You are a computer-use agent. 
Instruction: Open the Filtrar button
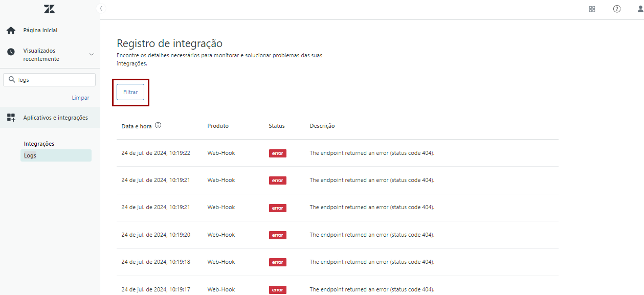[130, 92]
